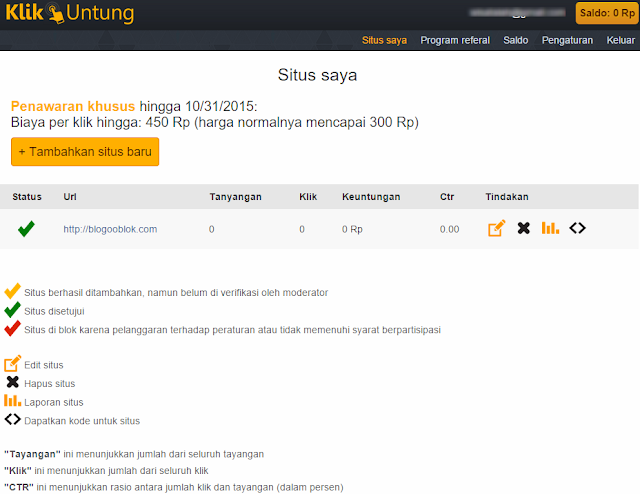Click the 'Situs saya' page heading
This screenshot has height=494, width=640.
click(318, 75)
